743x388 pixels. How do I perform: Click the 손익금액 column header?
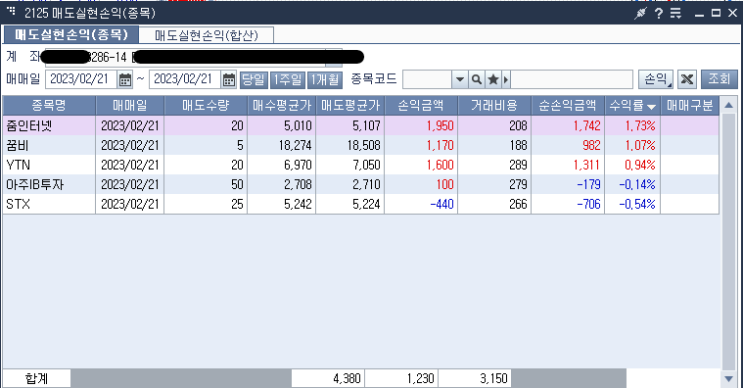tap(421, 106)
